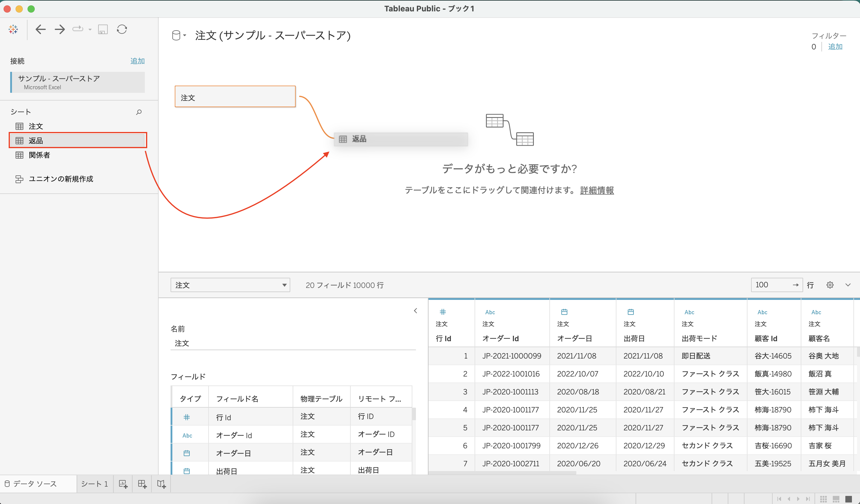Expand the undo history dropdown arrow
This screenshot has width=860, height=504.
(x=89, y=29)
